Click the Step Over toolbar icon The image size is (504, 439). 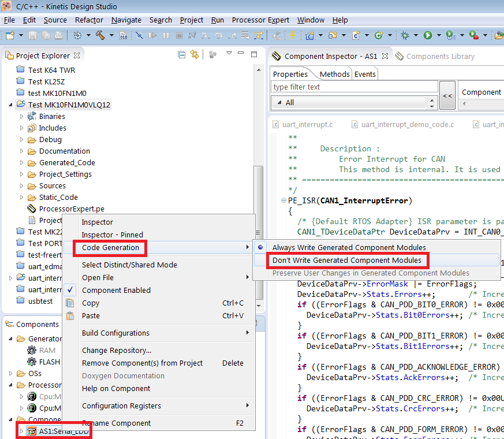(219, 35)
